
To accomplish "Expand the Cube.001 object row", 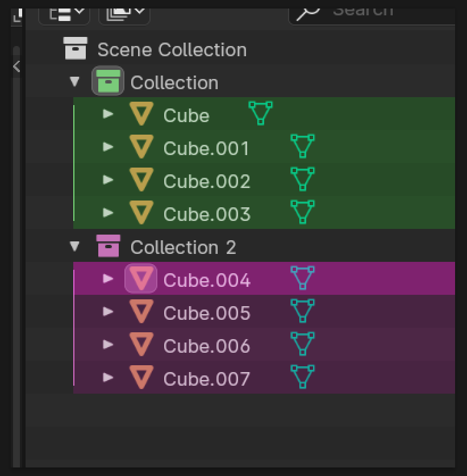I will 108,147.
